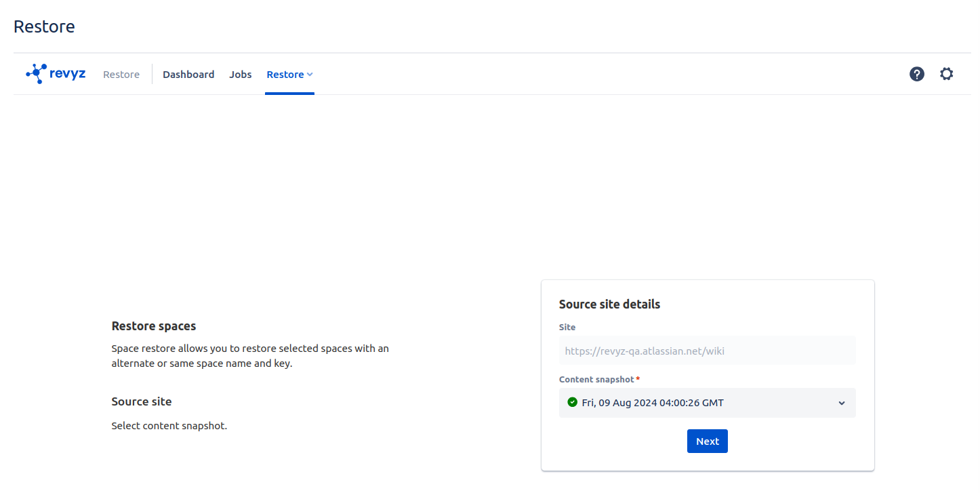Go to the Jobs tab
The height and width of the screenshot is (493, 980).
(240, 75)
